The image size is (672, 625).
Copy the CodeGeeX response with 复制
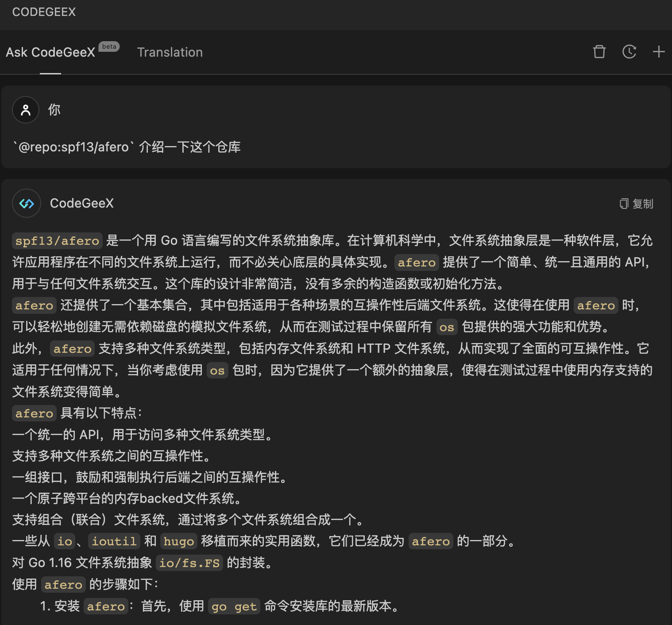637,204
